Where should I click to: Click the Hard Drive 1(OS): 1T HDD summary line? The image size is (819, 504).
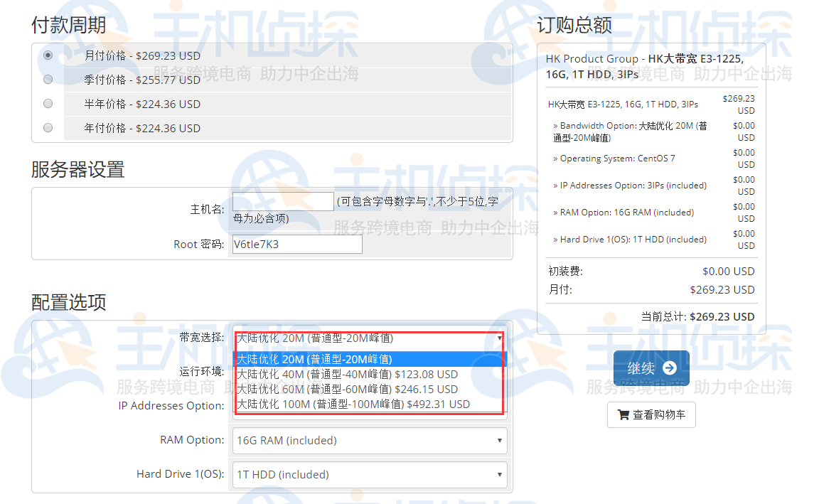click(x=629, y=239)
